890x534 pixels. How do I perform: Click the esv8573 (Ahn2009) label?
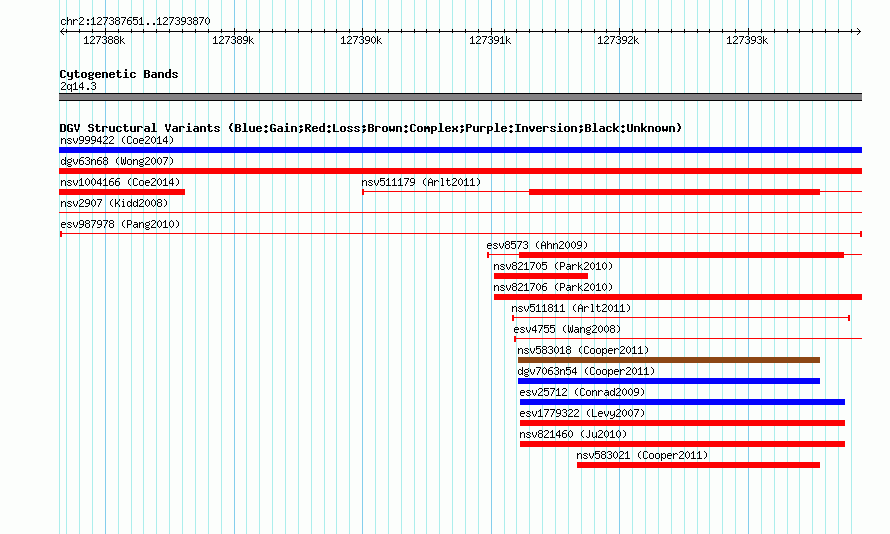tap(537, 245)
